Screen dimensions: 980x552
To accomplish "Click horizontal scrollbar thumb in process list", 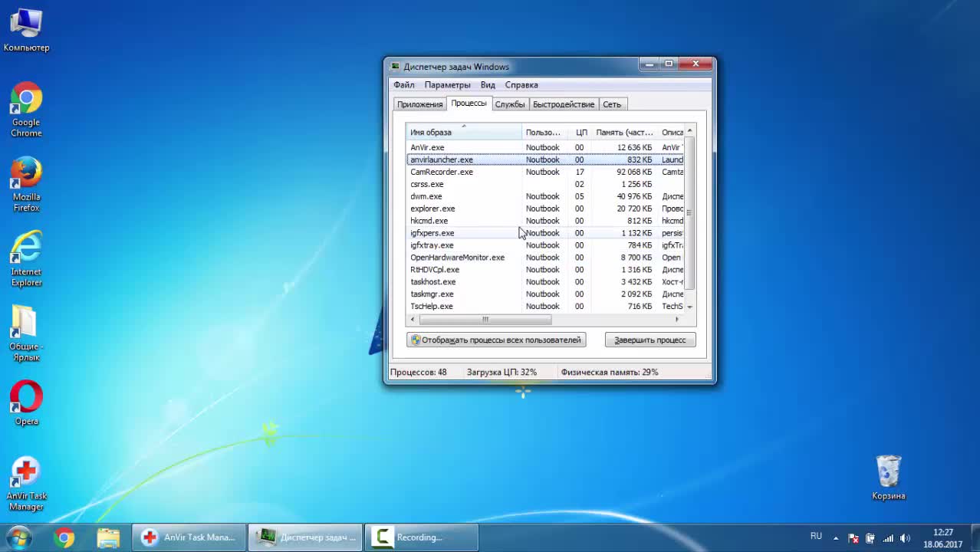I will (485, 319).
